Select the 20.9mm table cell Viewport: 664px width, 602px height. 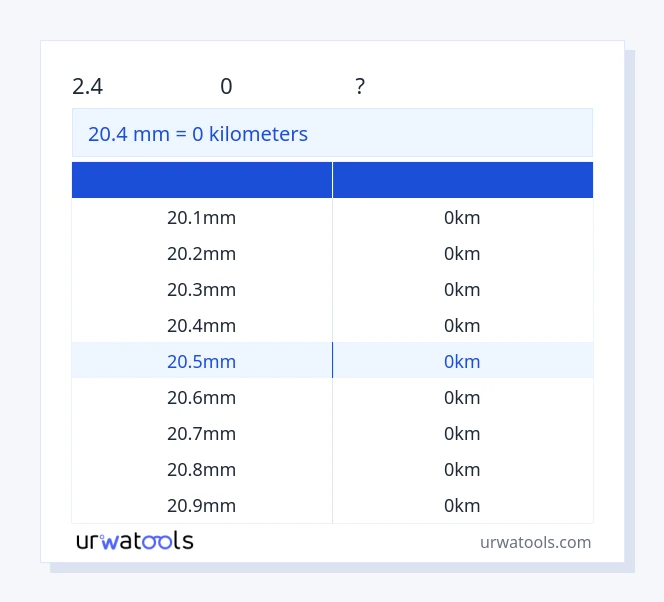202,505
